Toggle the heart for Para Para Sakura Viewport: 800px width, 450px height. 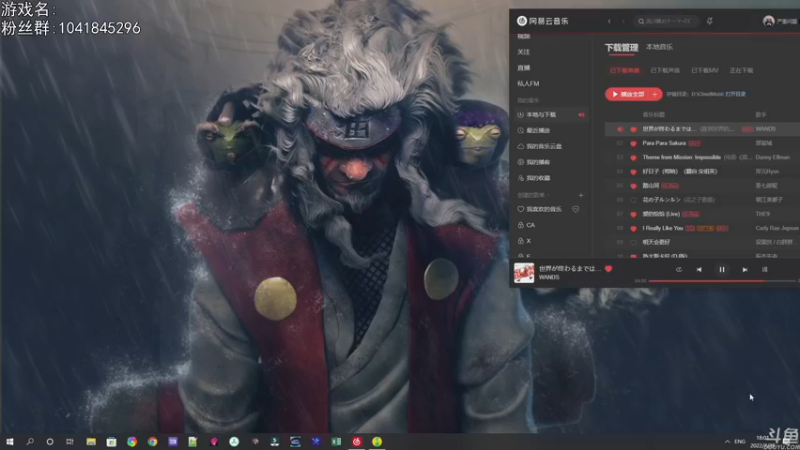click(634, 144)
